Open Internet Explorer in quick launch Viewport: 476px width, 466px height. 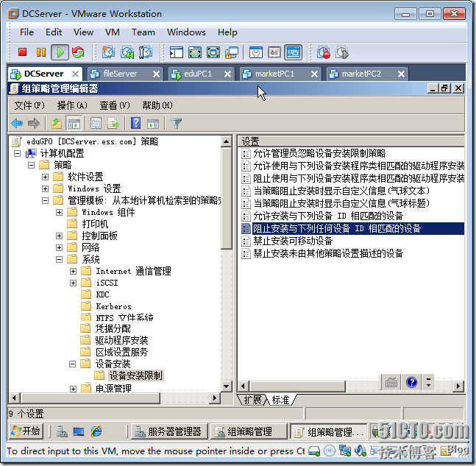(x=96, y=431)
